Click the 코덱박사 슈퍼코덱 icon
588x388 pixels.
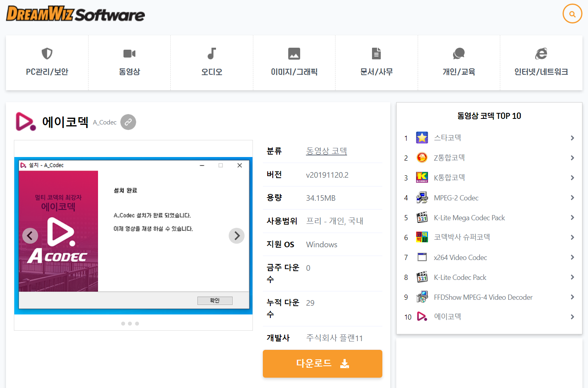point(422,237)
